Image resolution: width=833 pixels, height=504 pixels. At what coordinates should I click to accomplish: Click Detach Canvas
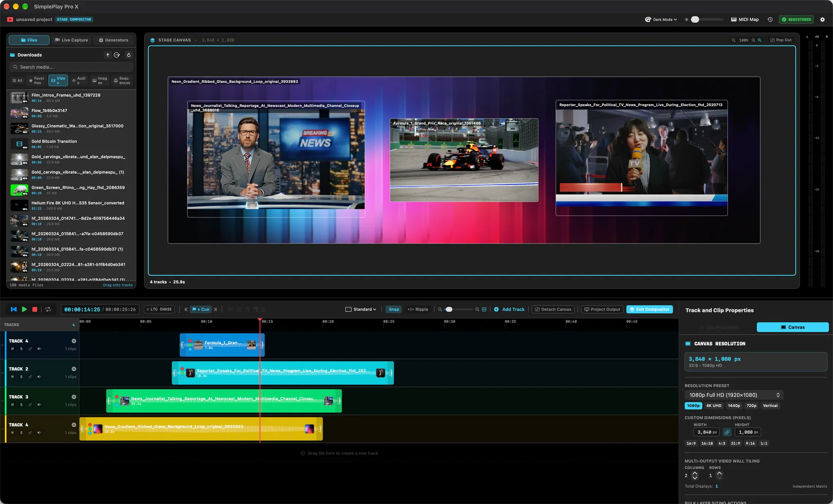tap(553, 309)
